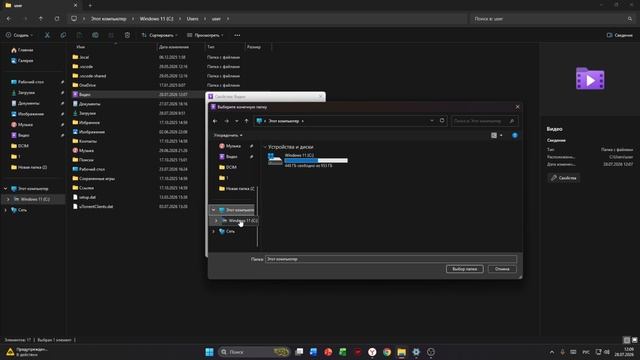The height and width of the screenshot is (360, 640).
Task: Click the 'Выбор папки' button
Action: click(464, 269)
